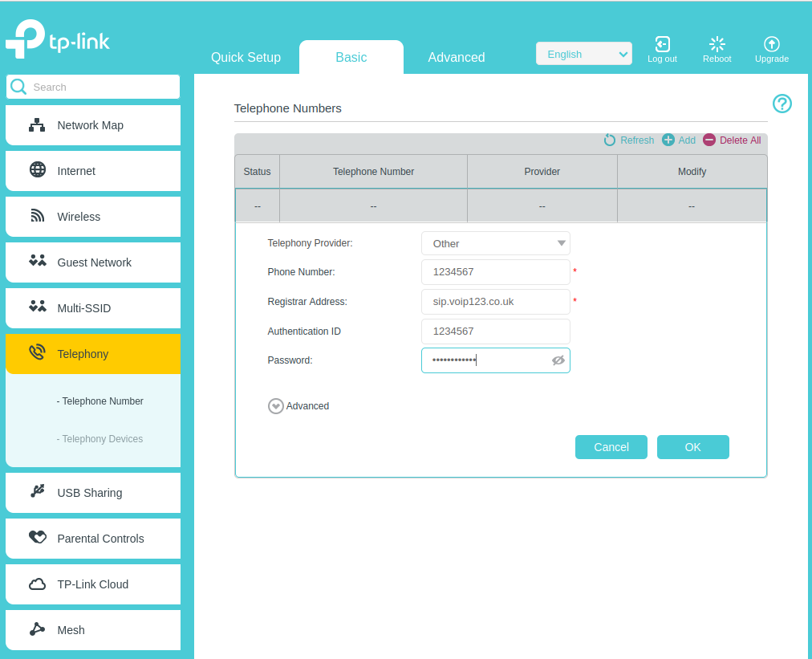Click the Search field in the sidebar
Screen dimensions: 812x659
click(96, 87)
